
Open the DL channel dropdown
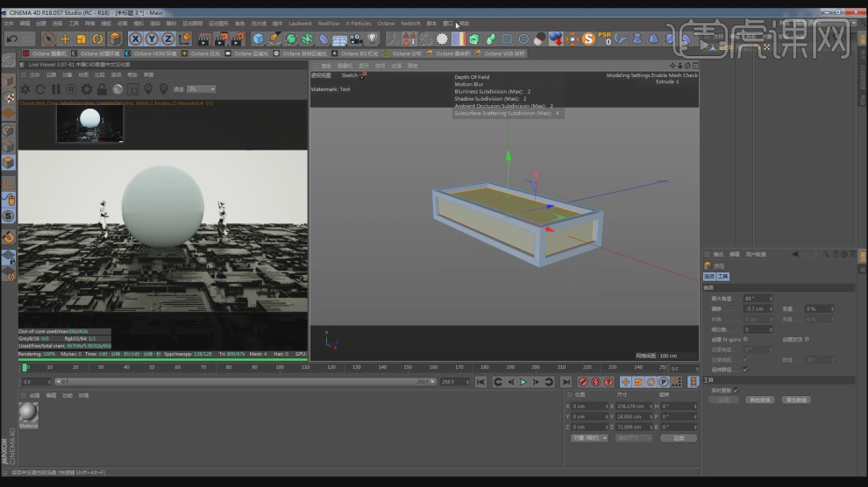(202, 89)
